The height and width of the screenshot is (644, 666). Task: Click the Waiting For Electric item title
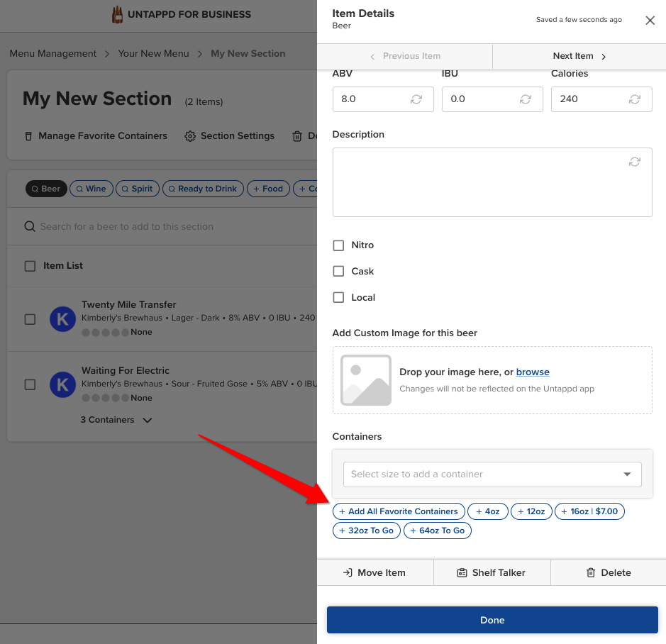tap(126, 370)
